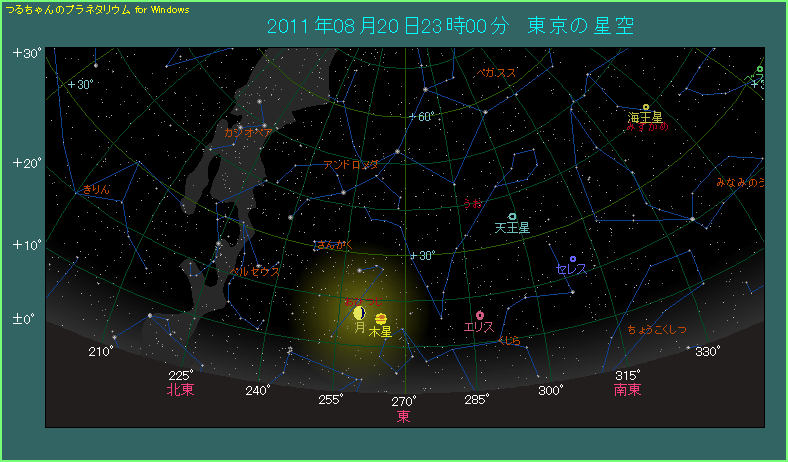Image resolution: width=788 pixels, height=462 pixels.
Task: Select the ちょうこくしつ constellation label
Action: 657,329
